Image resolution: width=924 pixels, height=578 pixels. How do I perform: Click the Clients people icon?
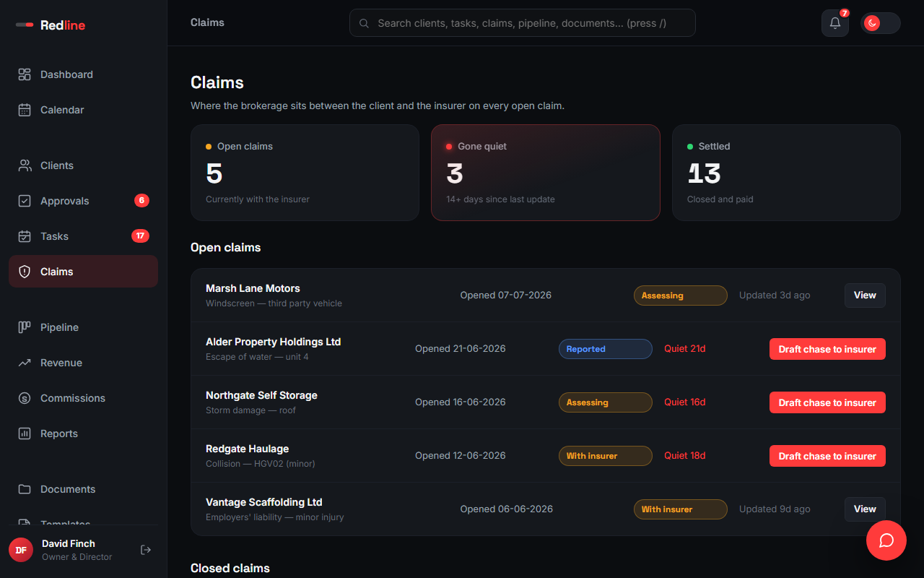click(25, 165)
